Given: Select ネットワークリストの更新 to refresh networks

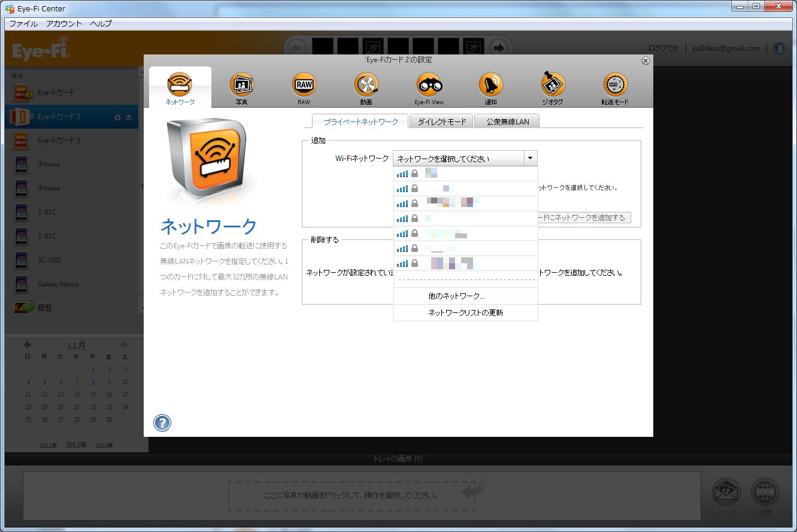Looking at the screenshot, I should point(465,311).
